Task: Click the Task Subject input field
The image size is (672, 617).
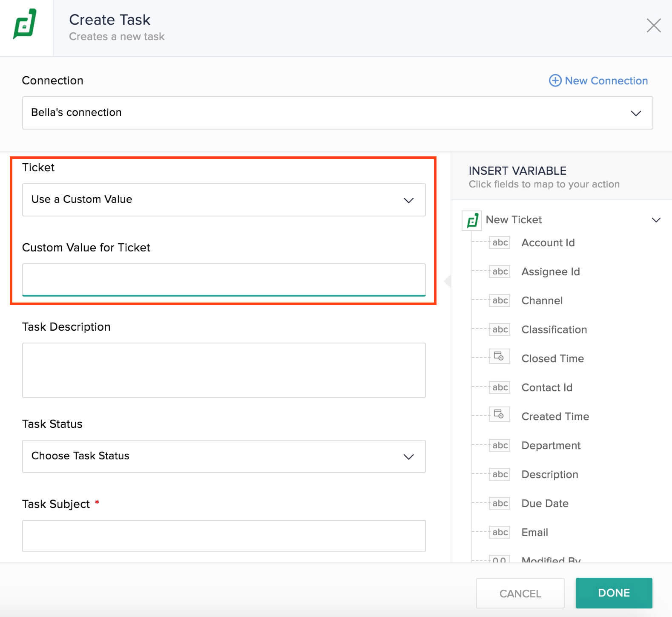Action: (x=224, y=536)
